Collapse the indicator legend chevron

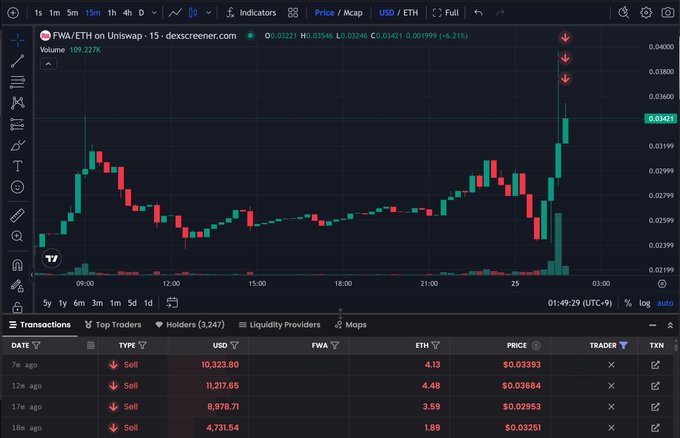point(49,64)
